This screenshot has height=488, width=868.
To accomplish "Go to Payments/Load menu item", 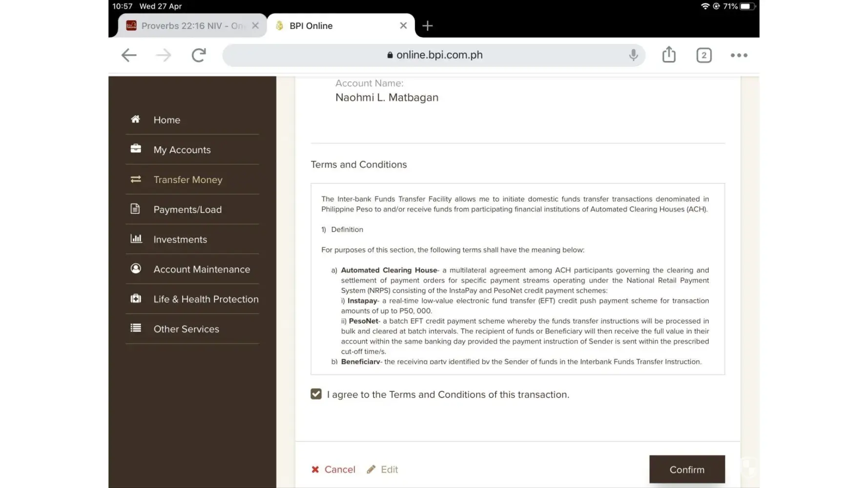I will point(187,209).
